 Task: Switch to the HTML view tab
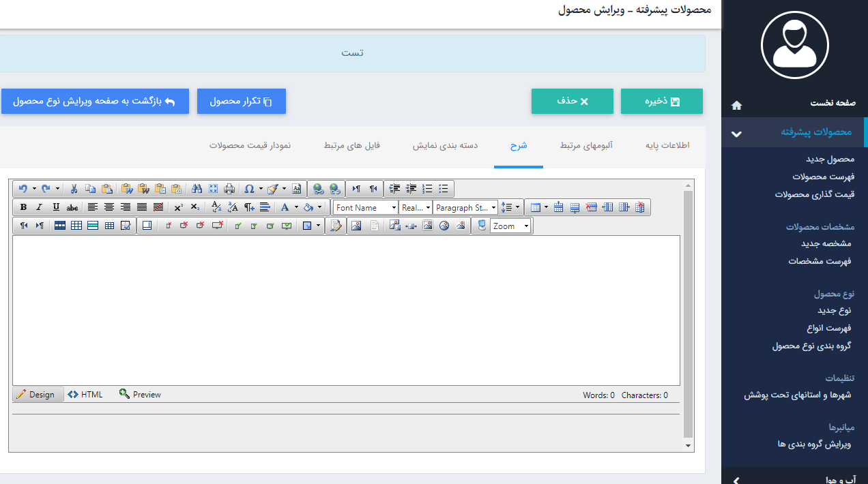(x=85, y=394)
